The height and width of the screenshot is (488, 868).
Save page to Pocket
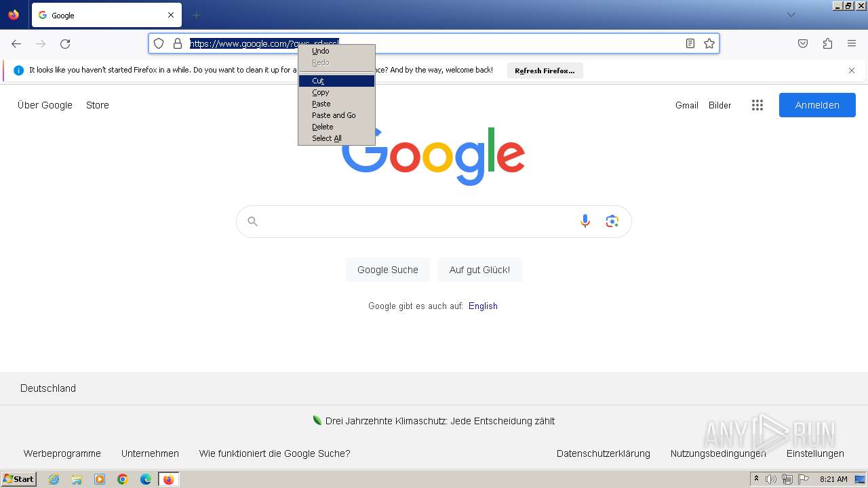(803, 44)
